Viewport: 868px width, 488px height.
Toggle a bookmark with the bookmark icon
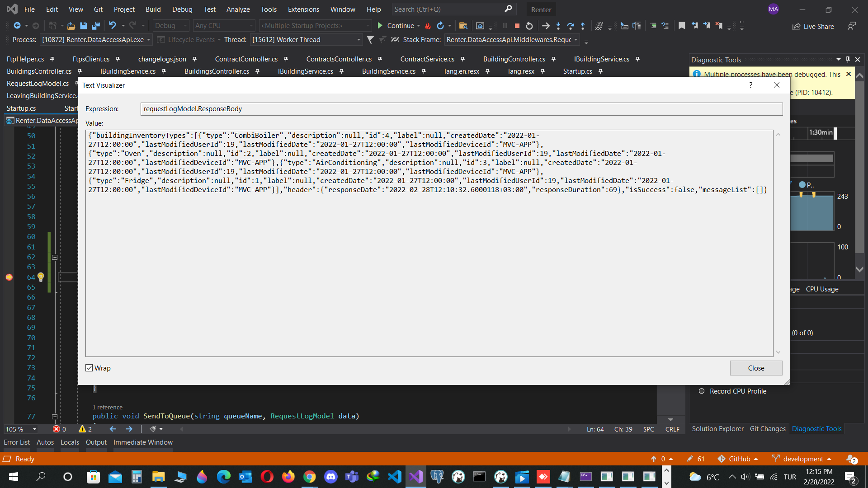[682, 26]
